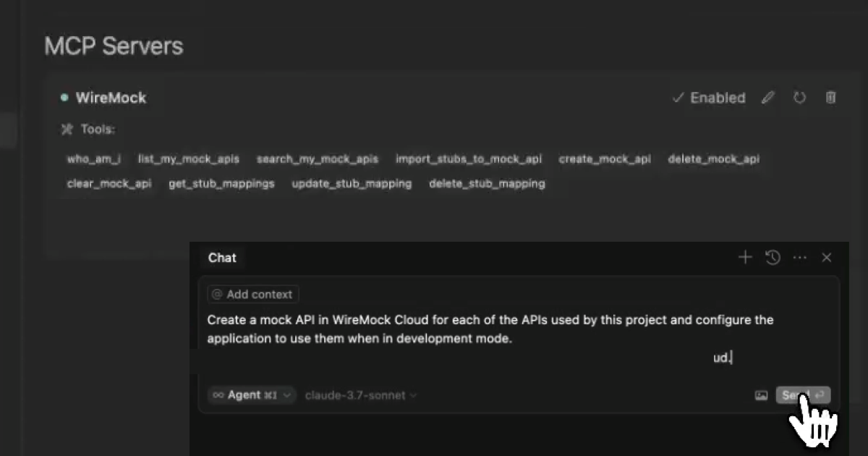Viewport: 868px width, 456px height.
Task: Select the delete_stub_mapping tool
Action: coord(487,184)
